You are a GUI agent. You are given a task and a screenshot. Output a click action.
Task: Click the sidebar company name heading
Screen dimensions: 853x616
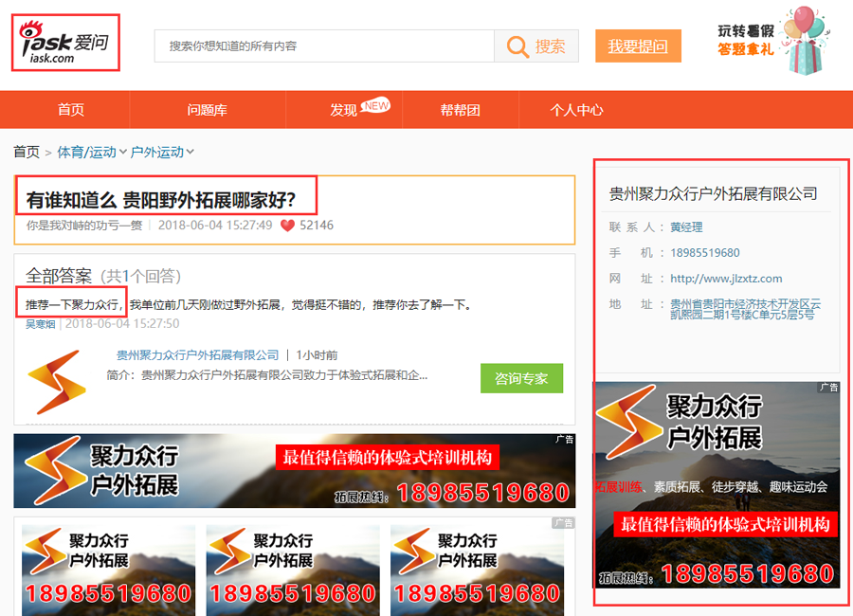[713, 193]
